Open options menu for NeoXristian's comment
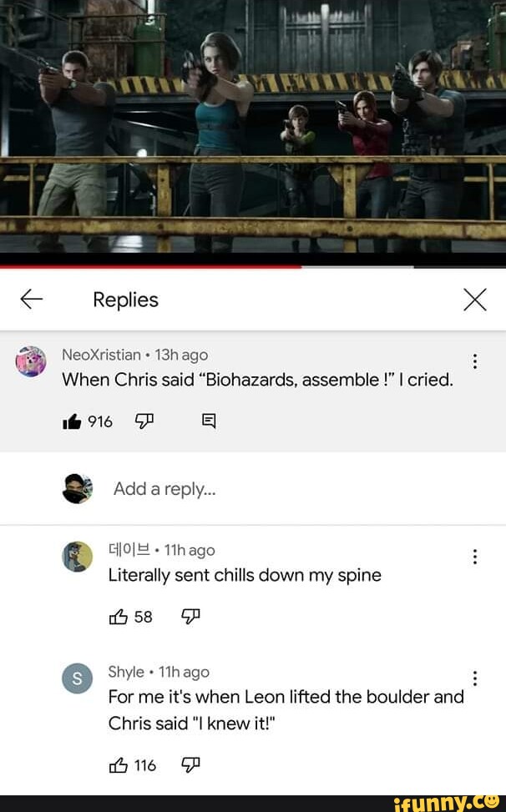The height and width of the screenshot is (812, 506). point(474,361)
